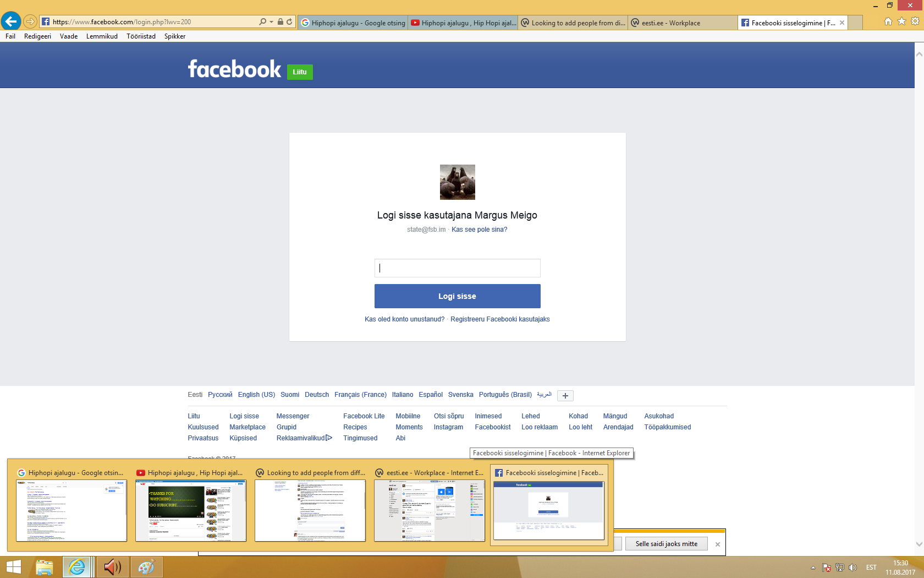Viewport: 924px width, 578px height.
Task: Open Redigeeri menu
Action: coord(37,36)
